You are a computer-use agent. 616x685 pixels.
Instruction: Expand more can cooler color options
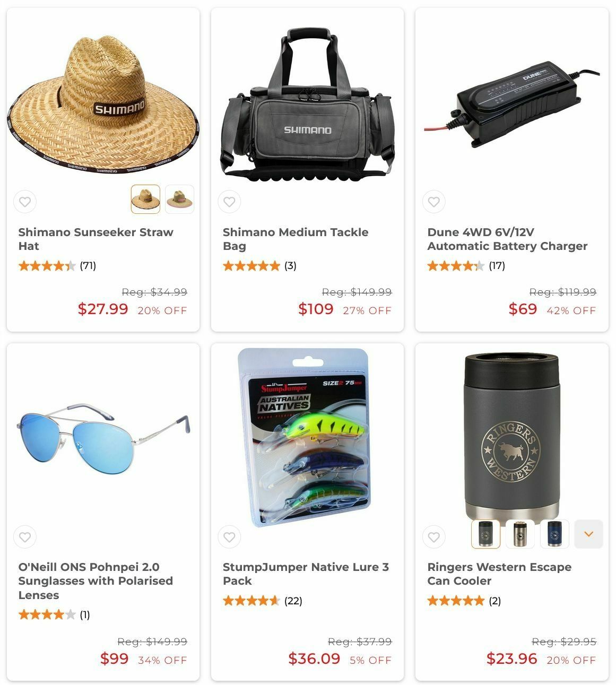coord(588,534)
